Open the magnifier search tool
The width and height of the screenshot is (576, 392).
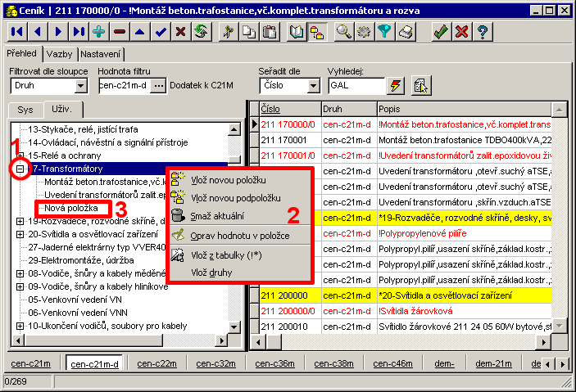[344, 32]
